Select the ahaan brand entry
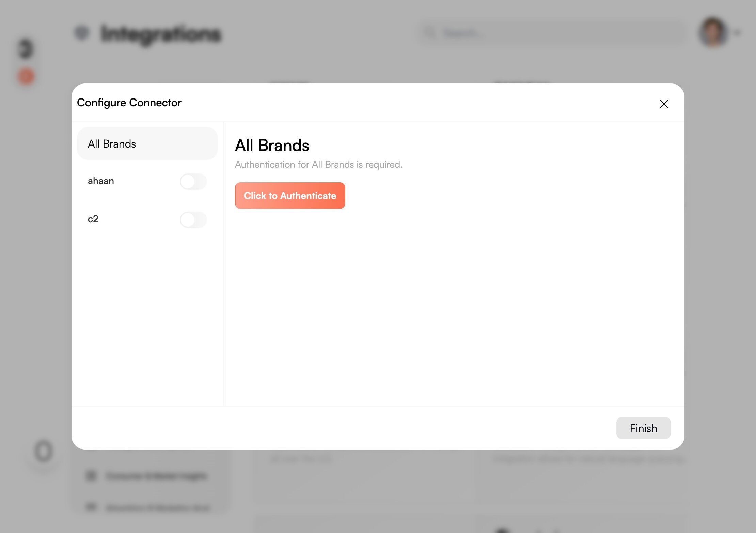Image resolution: width=756 pixels, height=533 pixels. click(x=101, y=181)
